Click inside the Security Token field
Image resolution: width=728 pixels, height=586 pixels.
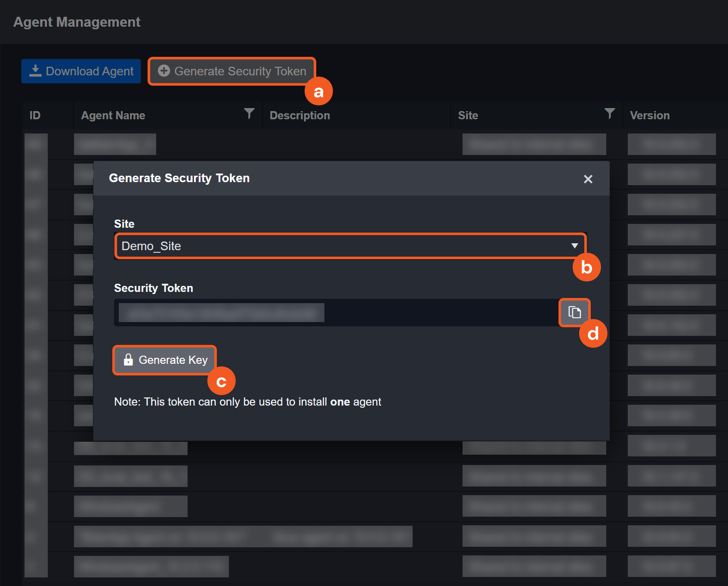[x=336, y=313]
